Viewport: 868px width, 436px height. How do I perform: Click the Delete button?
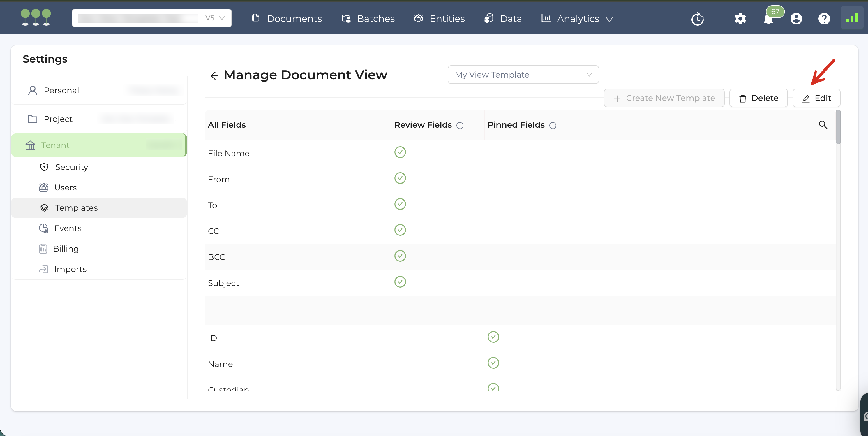[x=758, y=98]
